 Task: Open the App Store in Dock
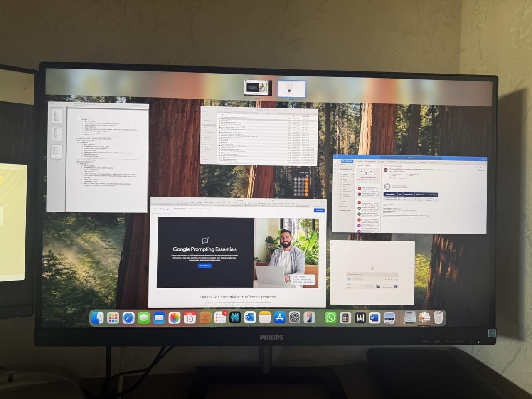point(280,318)
